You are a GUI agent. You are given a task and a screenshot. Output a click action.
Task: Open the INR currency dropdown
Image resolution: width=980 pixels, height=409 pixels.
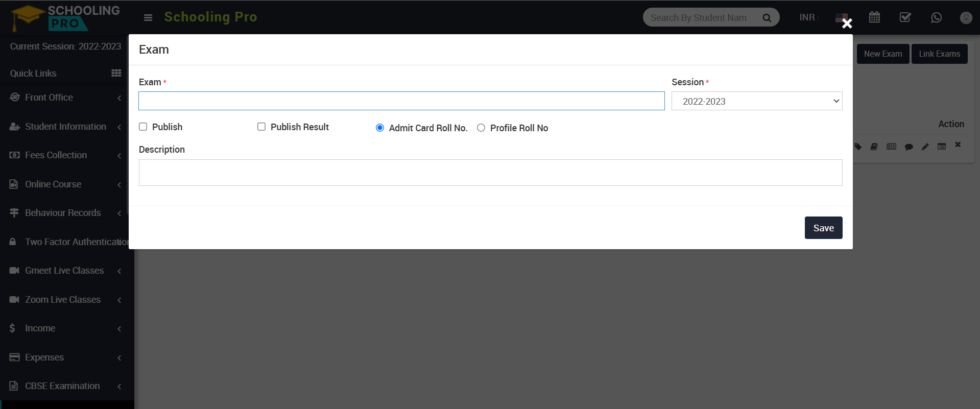(808, 17)
